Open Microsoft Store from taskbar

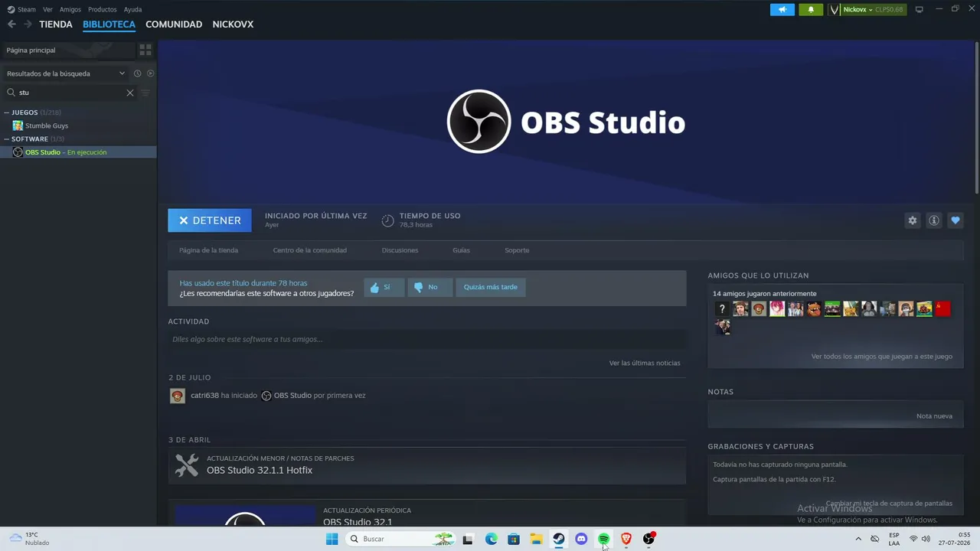pos(514,539)
